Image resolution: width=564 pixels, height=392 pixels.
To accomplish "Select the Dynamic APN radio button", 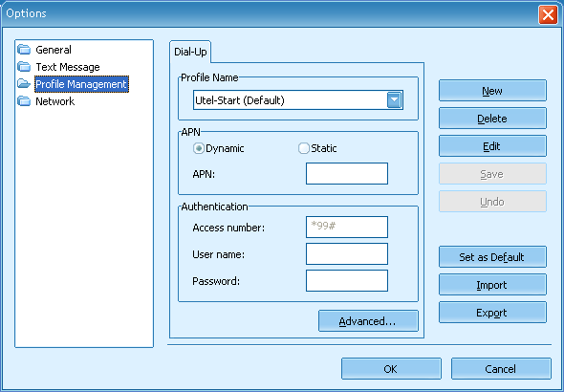I will pyautogui.click(x=199, y=148).
